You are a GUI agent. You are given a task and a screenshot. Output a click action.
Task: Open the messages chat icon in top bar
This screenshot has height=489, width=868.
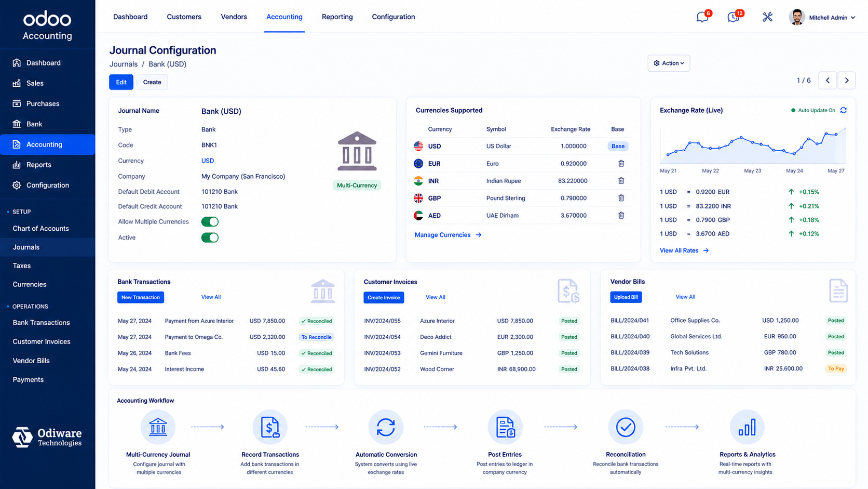point(702,17)
